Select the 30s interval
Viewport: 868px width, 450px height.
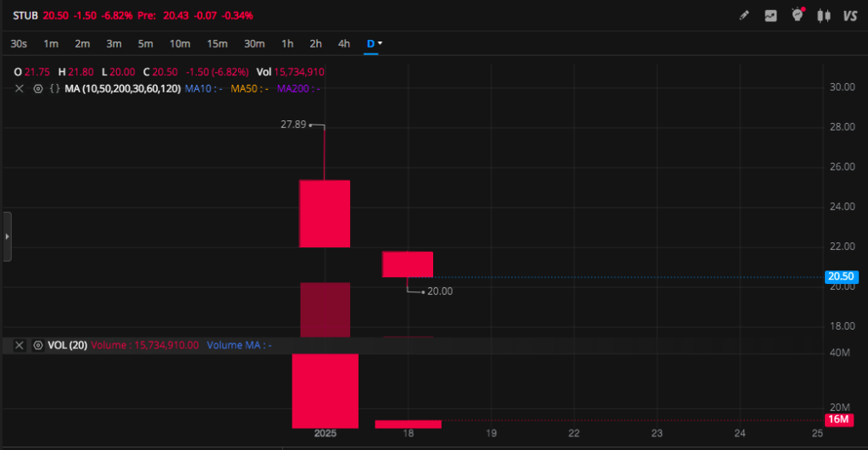point(19,43)
